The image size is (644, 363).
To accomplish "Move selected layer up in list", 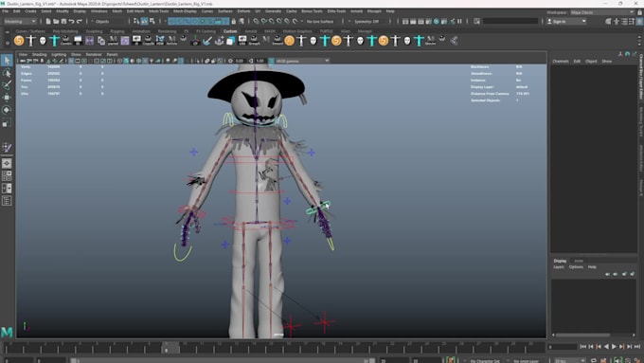I will click(x=607, y=273).
